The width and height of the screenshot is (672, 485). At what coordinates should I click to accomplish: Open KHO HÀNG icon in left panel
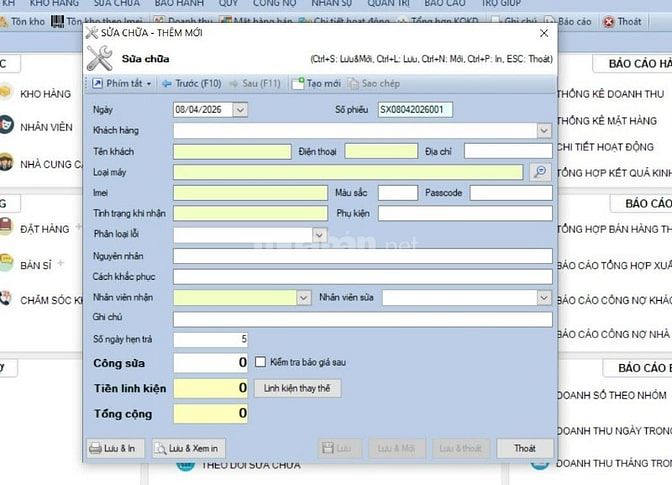(5, 92)
